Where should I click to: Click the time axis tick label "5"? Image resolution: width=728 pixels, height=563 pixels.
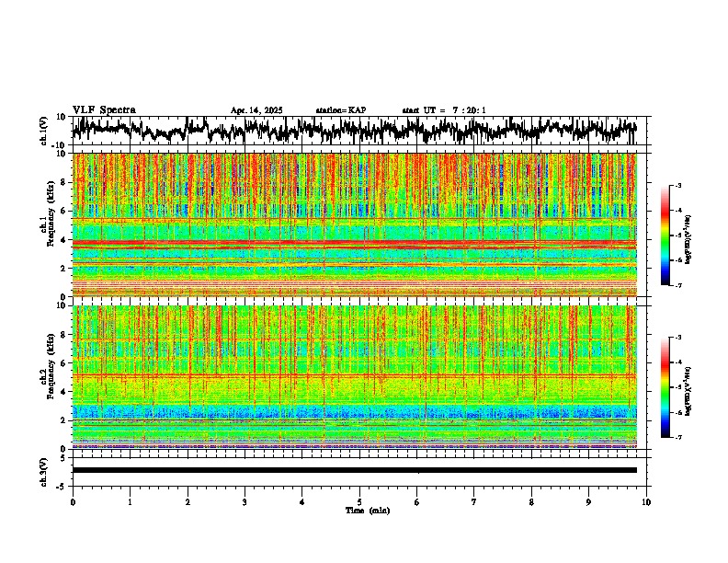tap(359, 502)
